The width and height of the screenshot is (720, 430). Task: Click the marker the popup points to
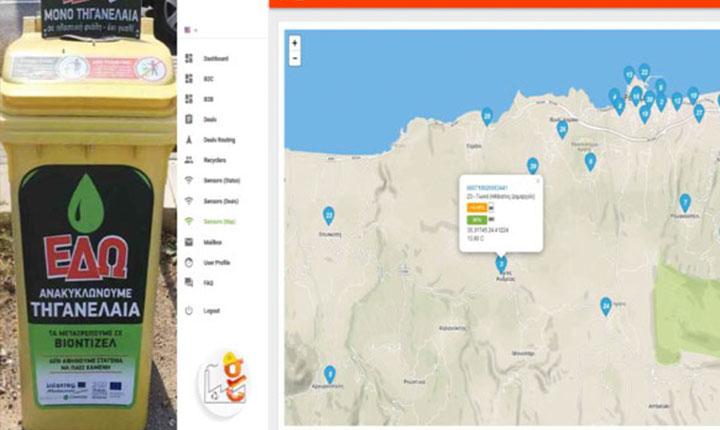[x=501, y=264]
